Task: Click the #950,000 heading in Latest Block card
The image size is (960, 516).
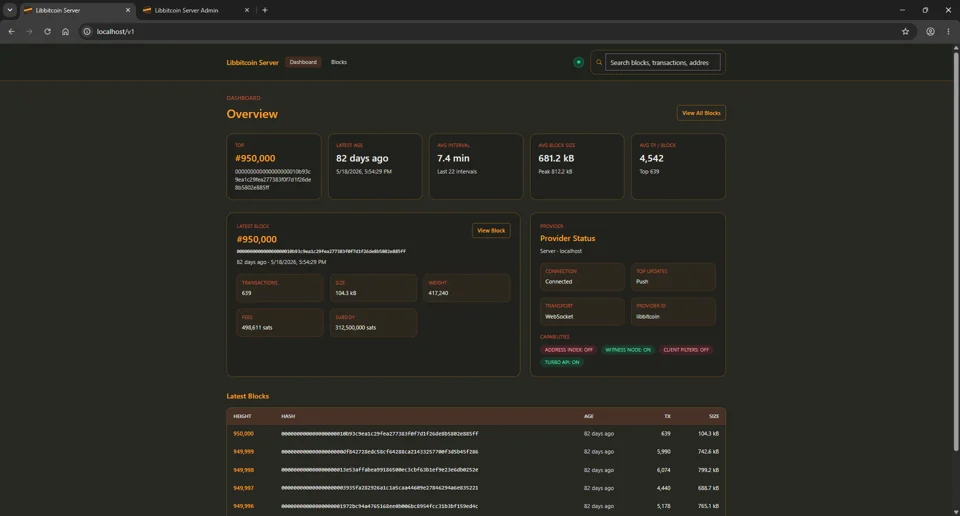Action: [257, 239]
